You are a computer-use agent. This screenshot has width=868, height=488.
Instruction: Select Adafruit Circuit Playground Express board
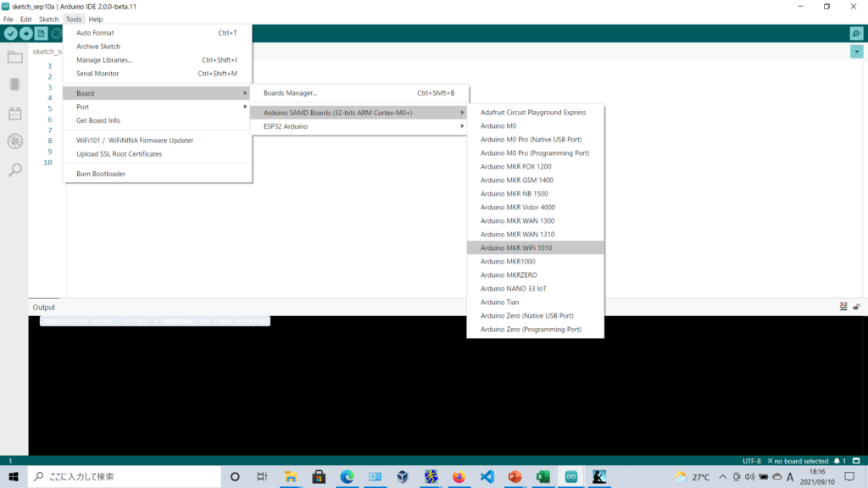pyautogui.click(x=536, y=113)
